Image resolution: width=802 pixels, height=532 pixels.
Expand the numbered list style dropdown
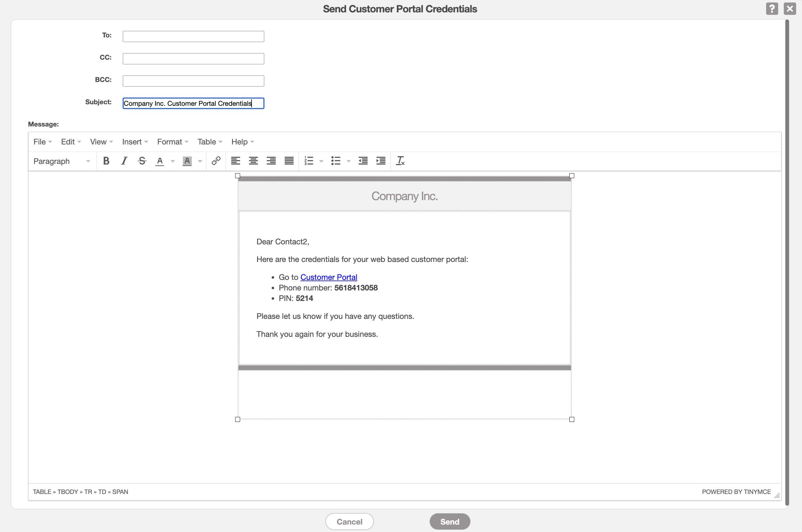coord(321,161)
